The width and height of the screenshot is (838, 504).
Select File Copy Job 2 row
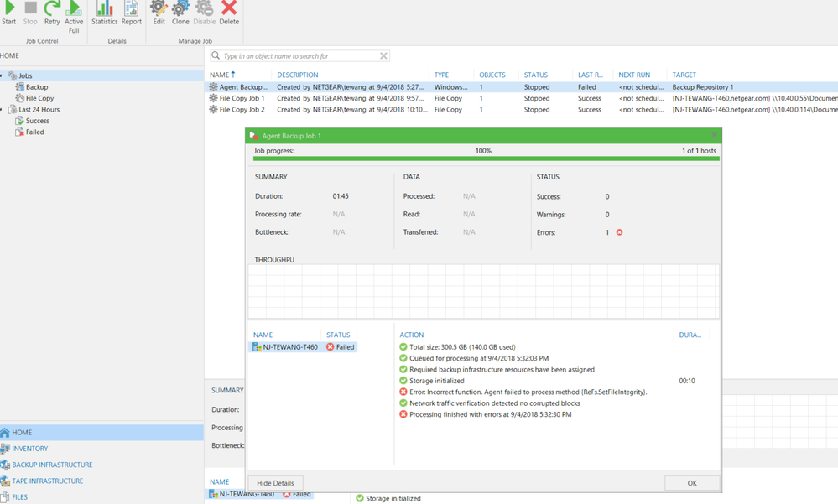point(521,110)
